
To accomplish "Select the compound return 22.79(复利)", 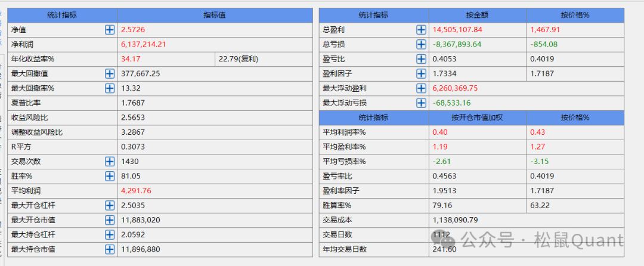I will (238, 59).
